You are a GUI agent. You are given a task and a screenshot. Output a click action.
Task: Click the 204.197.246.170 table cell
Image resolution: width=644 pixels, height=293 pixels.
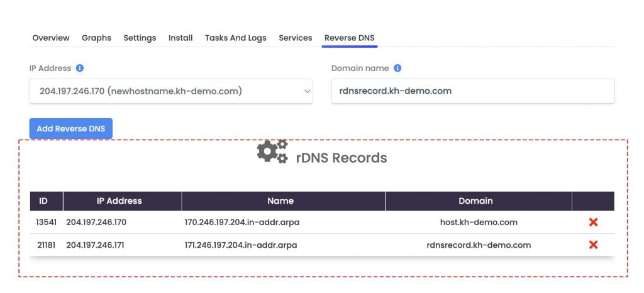tap(96, 223)
